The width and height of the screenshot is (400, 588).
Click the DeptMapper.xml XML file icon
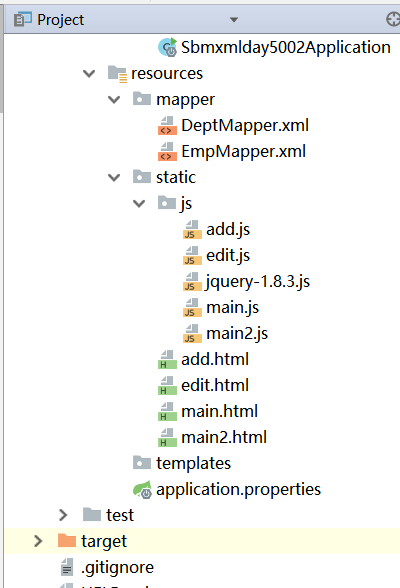[x=167, y=126]
